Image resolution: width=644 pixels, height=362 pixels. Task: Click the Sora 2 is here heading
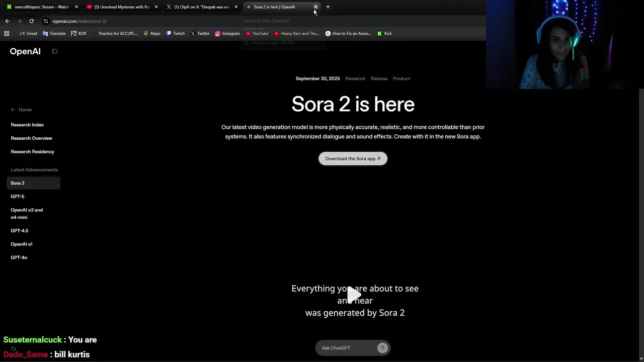tap(353, 104)
